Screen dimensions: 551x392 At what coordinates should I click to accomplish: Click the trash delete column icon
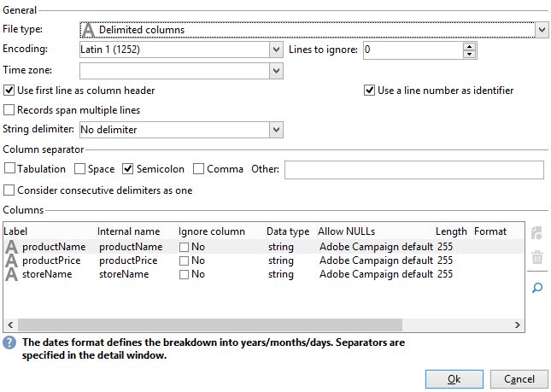tap(537, 257)
